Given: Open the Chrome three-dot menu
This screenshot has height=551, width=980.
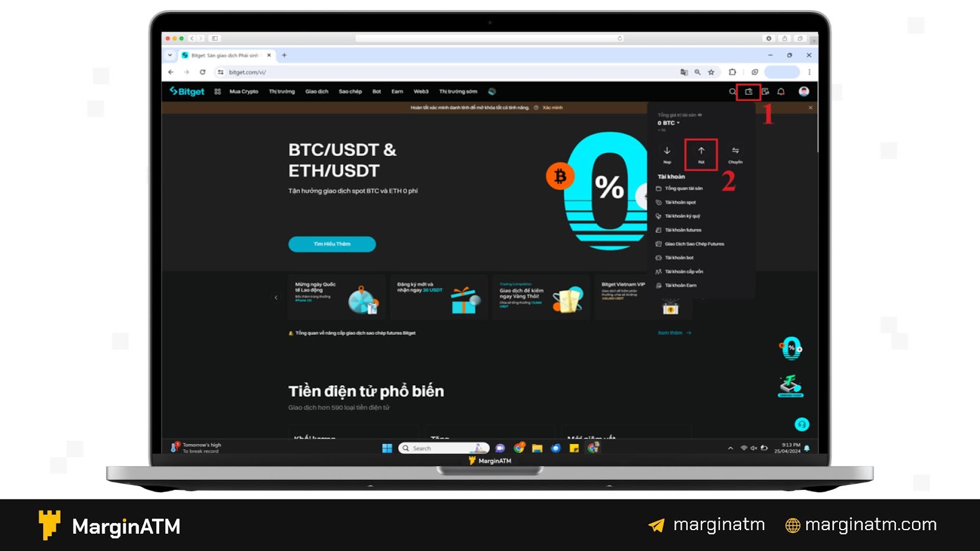Looking at the screenshot, I should pyautogui.click(x=809, y=72).
